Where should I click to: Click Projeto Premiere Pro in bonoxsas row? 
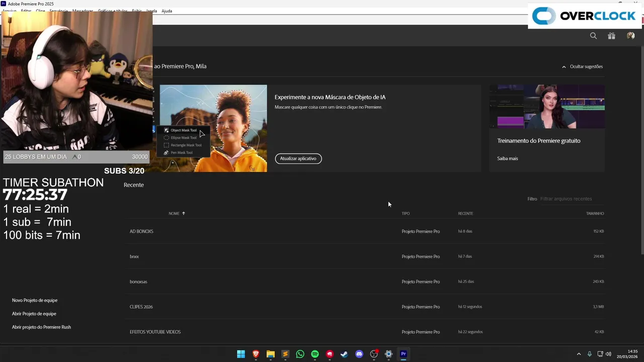click(421, 282)
